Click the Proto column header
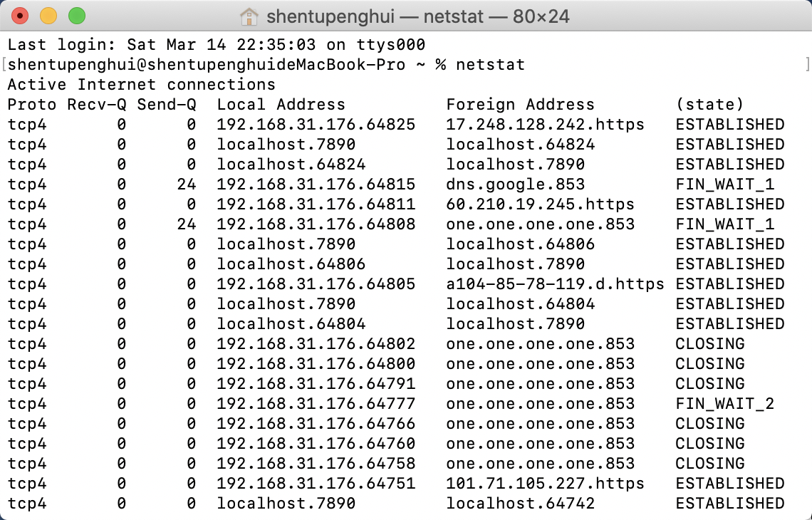Screen dimensions: 812x520 [32, 105]
